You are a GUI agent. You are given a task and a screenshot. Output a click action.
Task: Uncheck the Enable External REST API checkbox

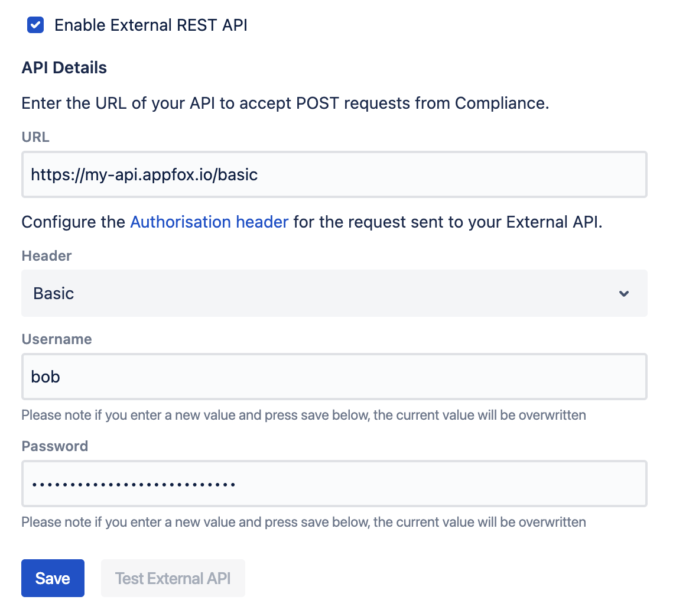coord(35,25)
